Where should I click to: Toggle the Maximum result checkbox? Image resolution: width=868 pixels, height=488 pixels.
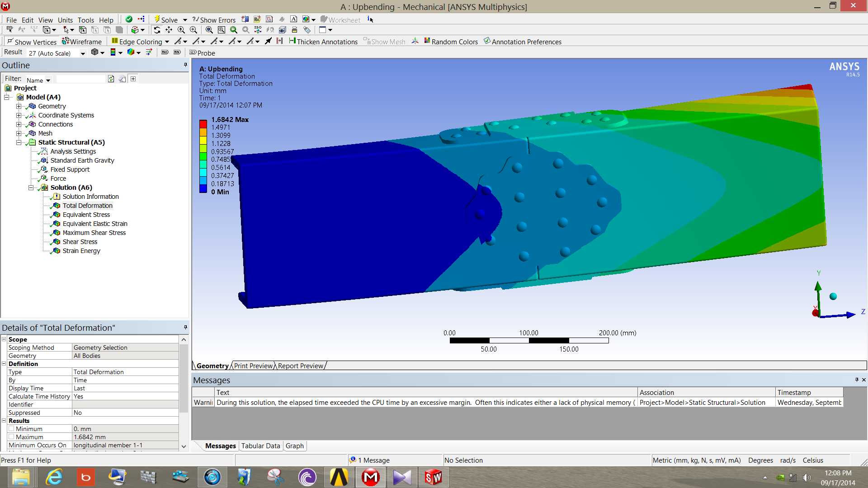11,436
